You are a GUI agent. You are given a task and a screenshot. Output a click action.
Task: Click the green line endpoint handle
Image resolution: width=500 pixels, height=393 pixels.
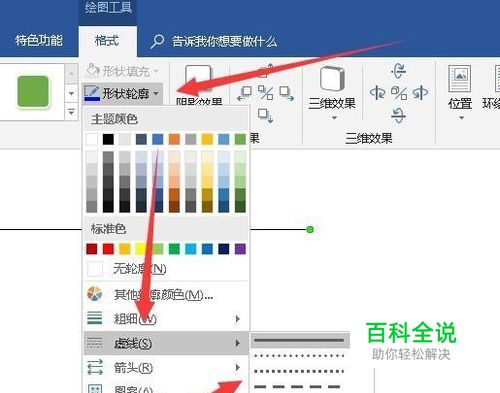point(310,229)
